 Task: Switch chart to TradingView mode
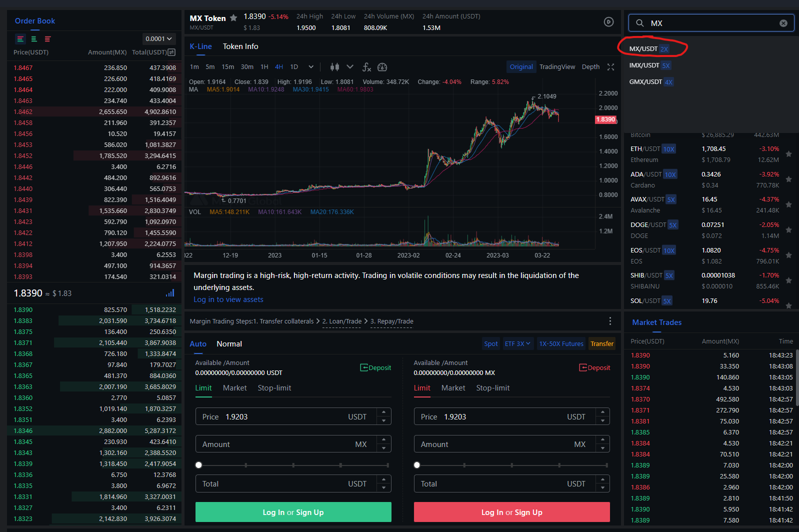coord(557,67)
